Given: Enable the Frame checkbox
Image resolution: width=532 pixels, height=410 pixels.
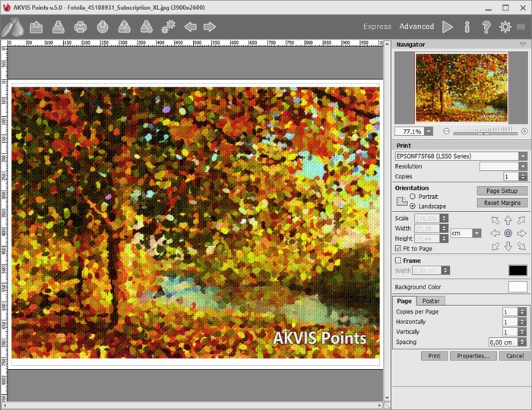Looking at the screenshot, I should (398, 260).
